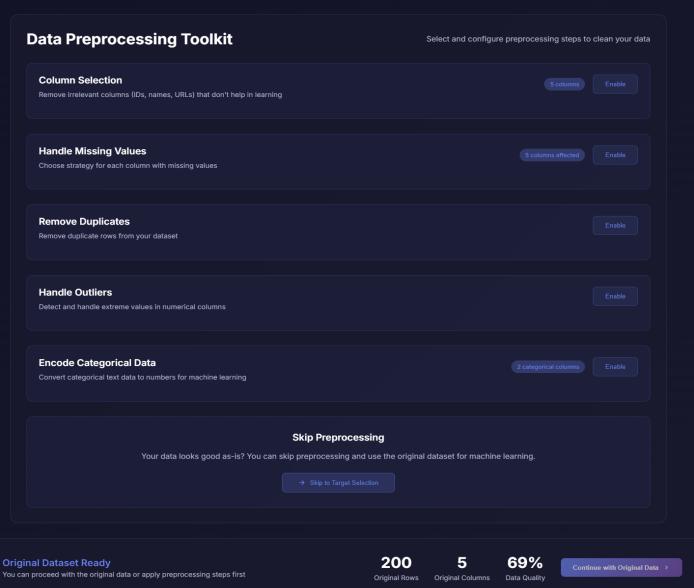Click the '2 categorical columns' badge
This screenshot has width=694, height=588.
pyautogui.click(x=548, y=367)
